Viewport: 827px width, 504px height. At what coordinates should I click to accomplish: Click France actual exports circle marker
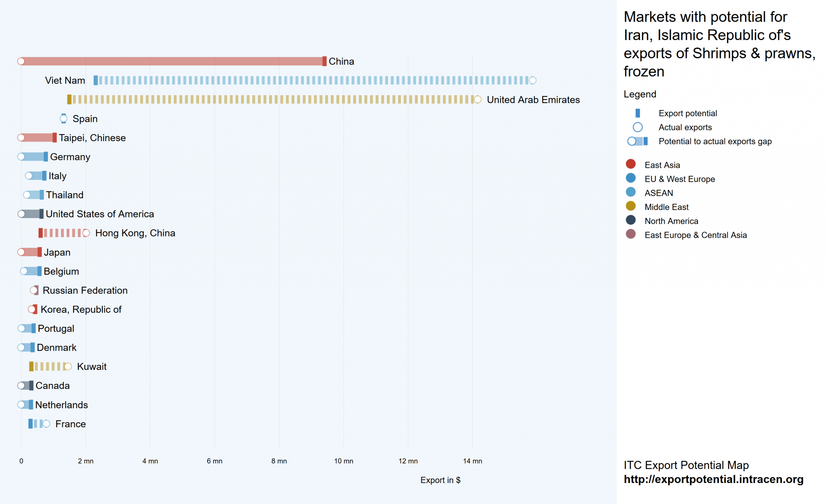(x=46, y=424)
